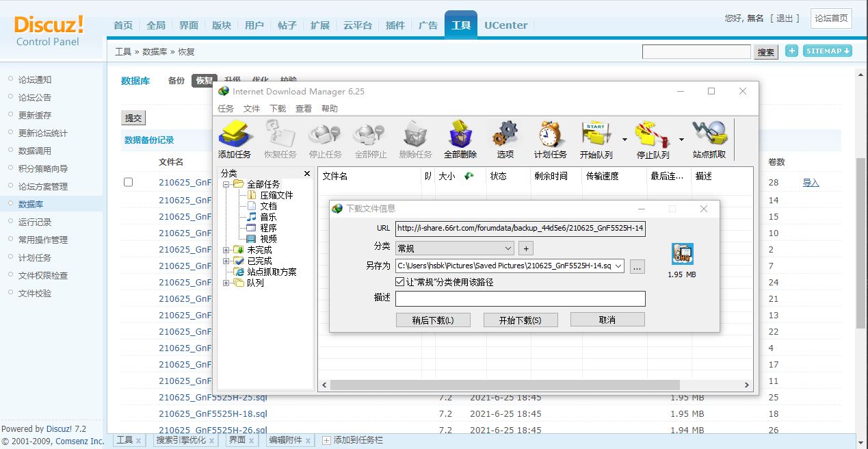The height and width of the screenshot is (449, 868).
Task: Check the 210625_GnF backup row checkbox
Action: pos(128,182)
